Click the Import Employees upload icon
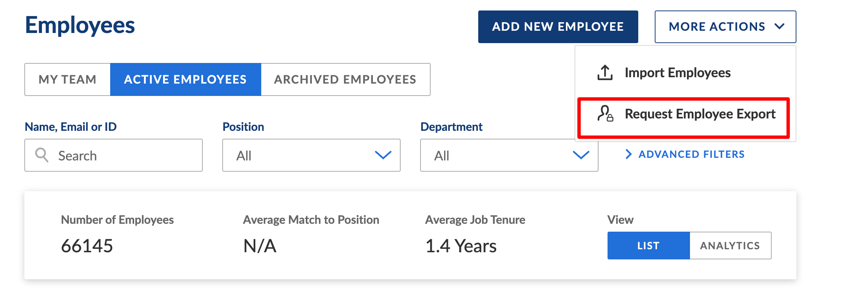The image size is (868, 289). coord(605,73)
